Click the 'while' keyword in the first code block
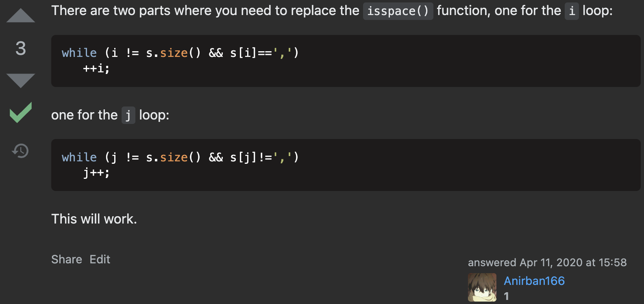The height and width of the screenshot is (304, 644). click(x=79, y=53)
